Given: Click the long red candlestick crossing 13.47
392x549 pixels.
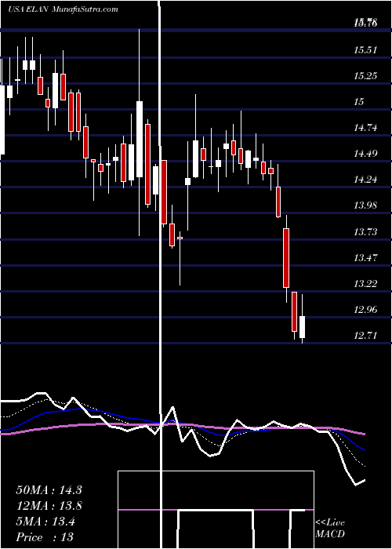Looking at the screenshot, I should coord(286,258).
